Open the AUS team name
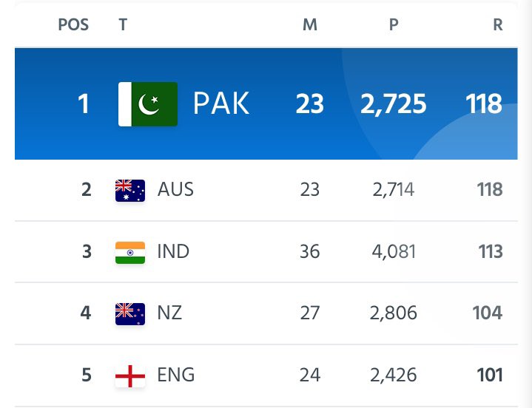 pyautogui.click(x=175, y=189)
